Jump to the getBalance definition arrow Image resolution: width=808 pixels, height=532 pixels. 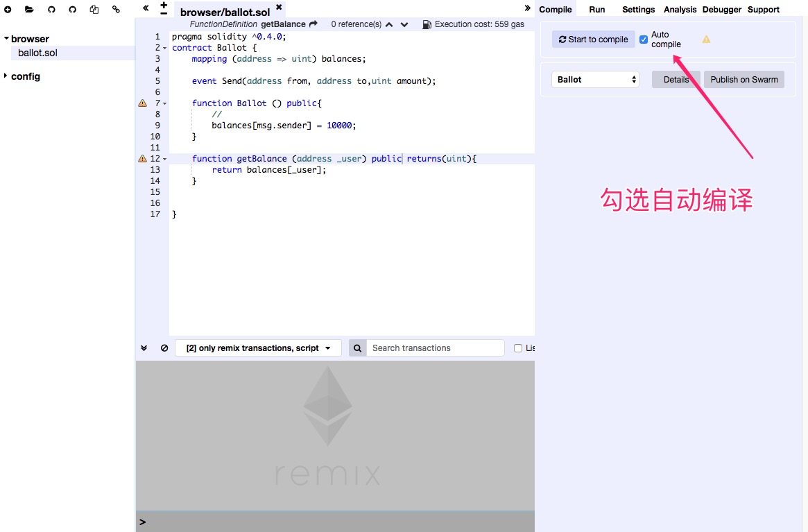pyautogui.click(x=313, y=24)
